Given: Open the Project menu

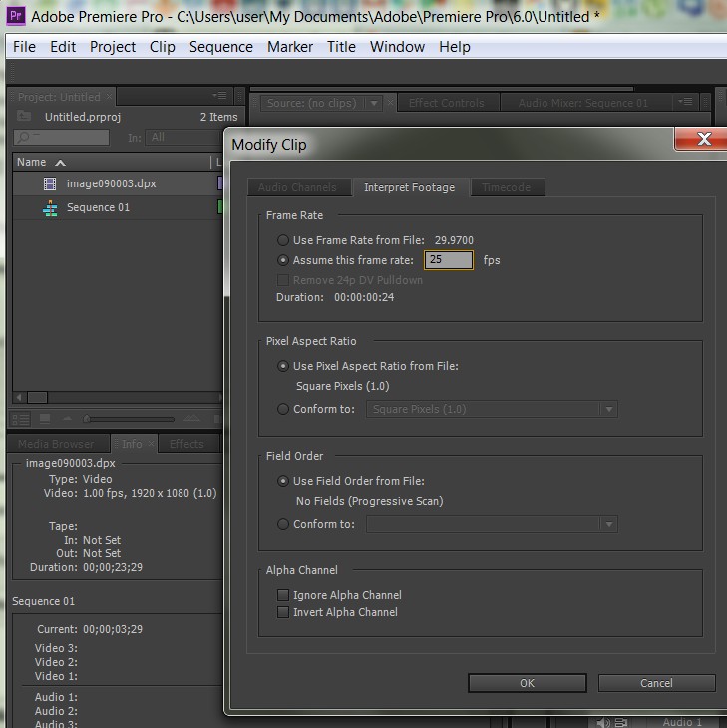Looking at the screenshot, I should [x=113, y=47].
